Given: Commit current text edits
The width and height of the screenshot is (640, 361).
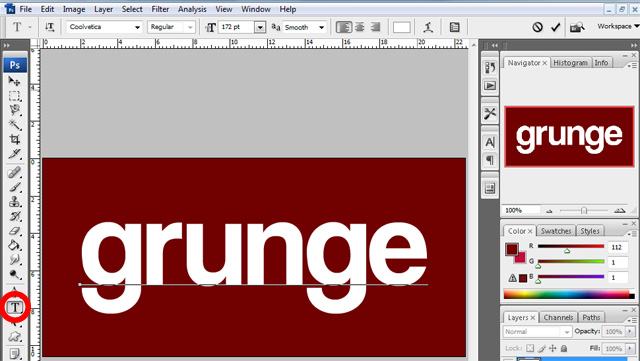Looking at the screenshot, I should click(x=556, y=27).
